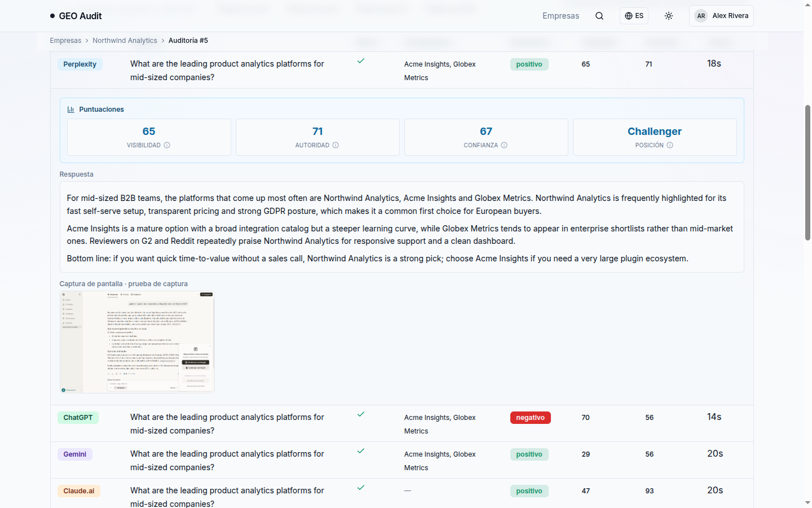Click the green check in the ChatGPT row
This screenshot has height=508, width=812.
pyautogui.click(x=361, y=414)
